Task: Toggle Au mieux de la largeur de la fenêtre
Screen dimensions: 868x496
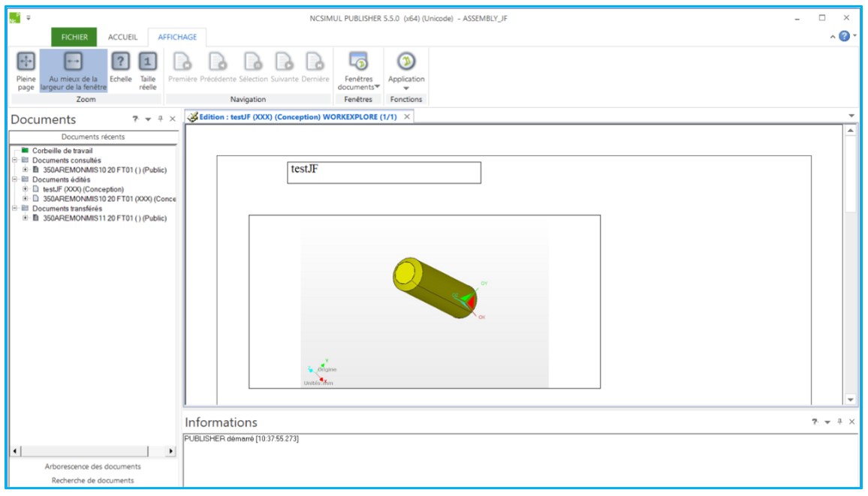Action: tap(73, 71)
